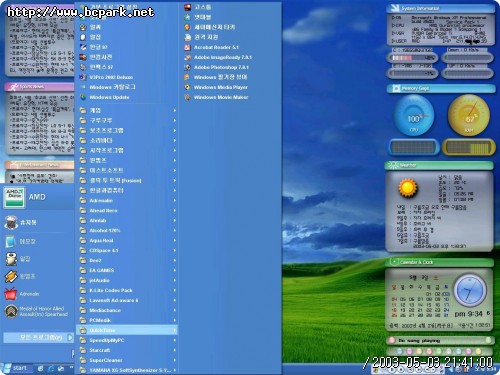Expand the K-Lite Codec Pack arrow

[175, 290]
